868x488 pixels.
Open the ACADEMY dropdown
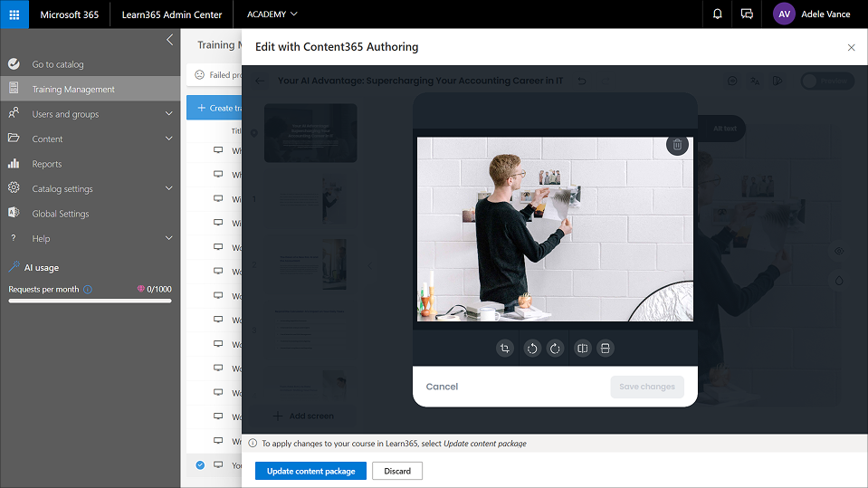(272, 14)
